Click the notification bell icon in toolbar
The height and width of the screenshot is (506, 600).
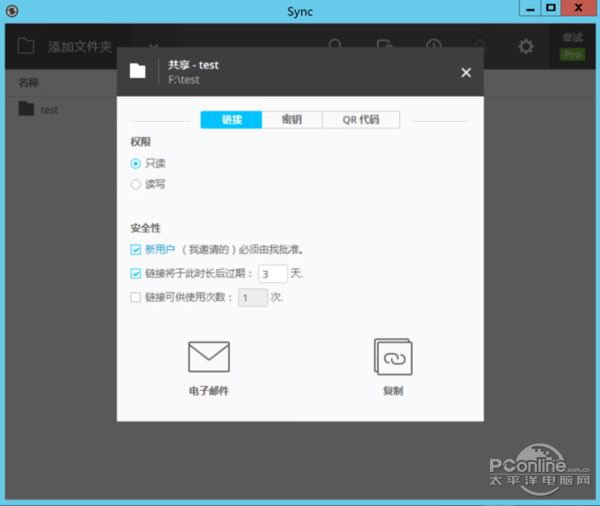click(x=480, y=44)
